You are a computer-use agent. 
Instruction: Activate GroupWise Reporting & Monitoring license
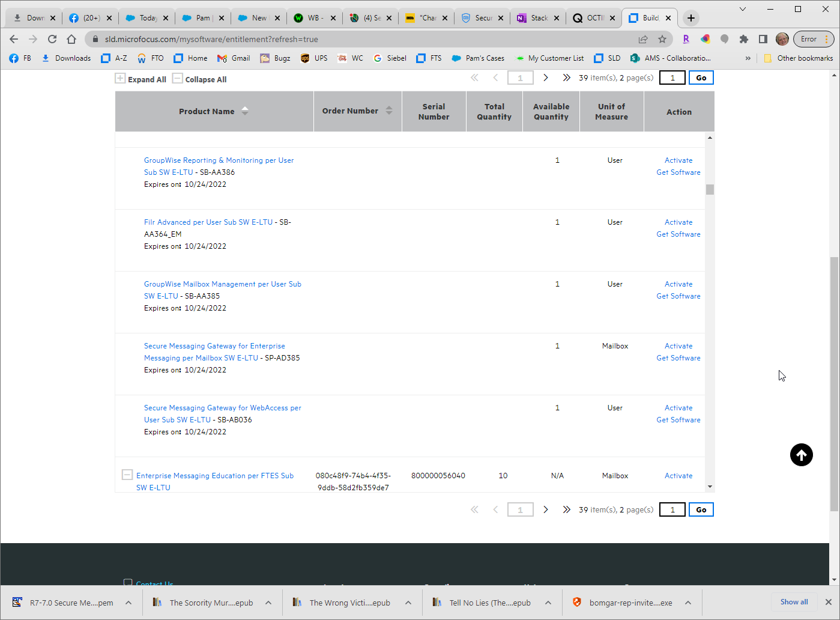678,160
